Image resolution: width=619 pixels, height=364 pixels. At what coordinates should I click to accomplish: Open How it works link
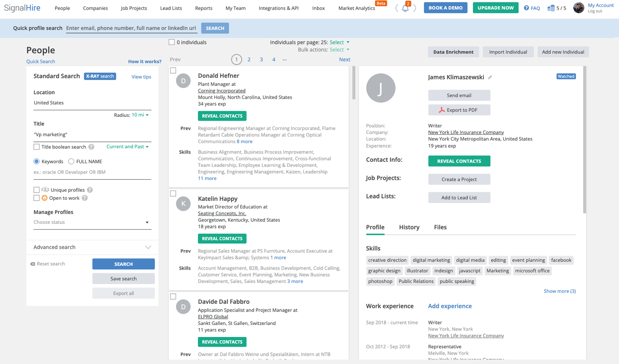pyautogui.click(x=145, y=62)
